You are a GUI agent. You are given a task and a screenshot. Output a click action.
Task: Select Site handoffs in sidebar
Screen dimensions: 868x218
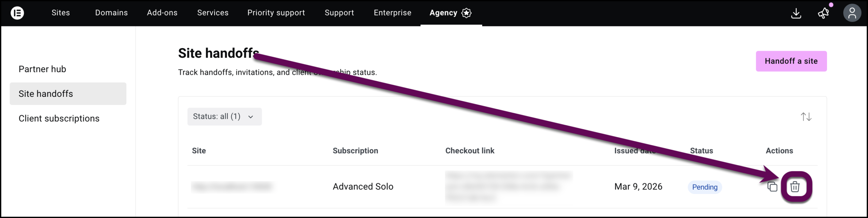click(46, 94)
